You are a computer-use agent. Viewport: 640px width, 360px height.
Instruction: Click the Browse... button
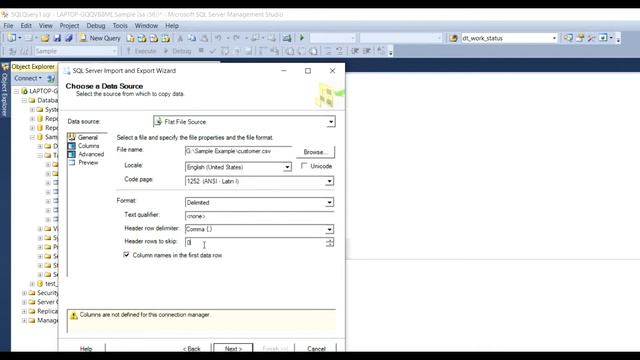[x=316, y=152]
